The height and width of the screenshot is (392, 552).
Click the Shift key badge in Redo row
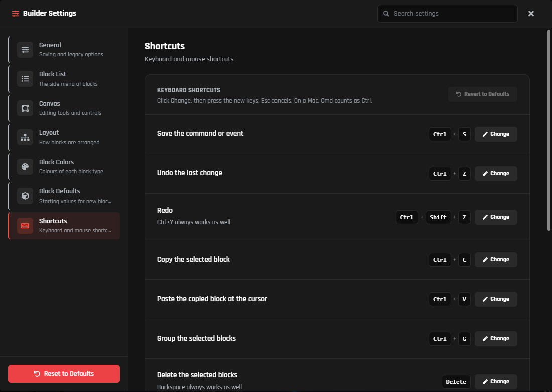(x=438, y=217)
